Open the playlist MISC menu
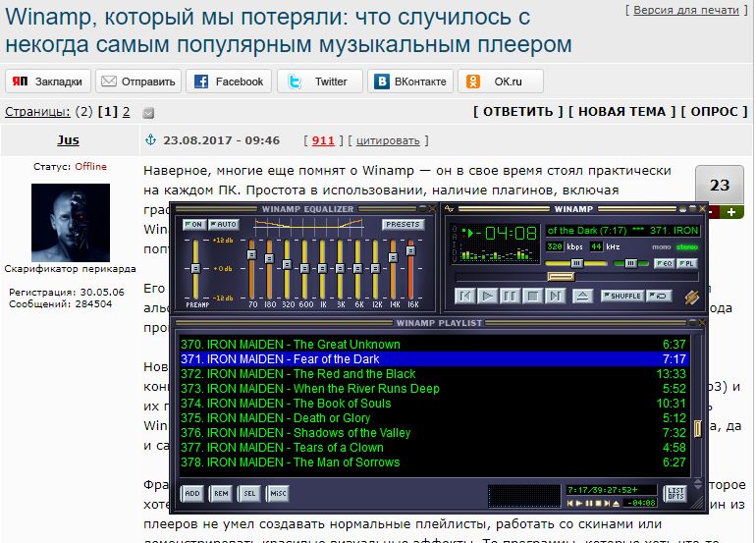The height and width of the screenshot is (543, 756). click(278, 493)
